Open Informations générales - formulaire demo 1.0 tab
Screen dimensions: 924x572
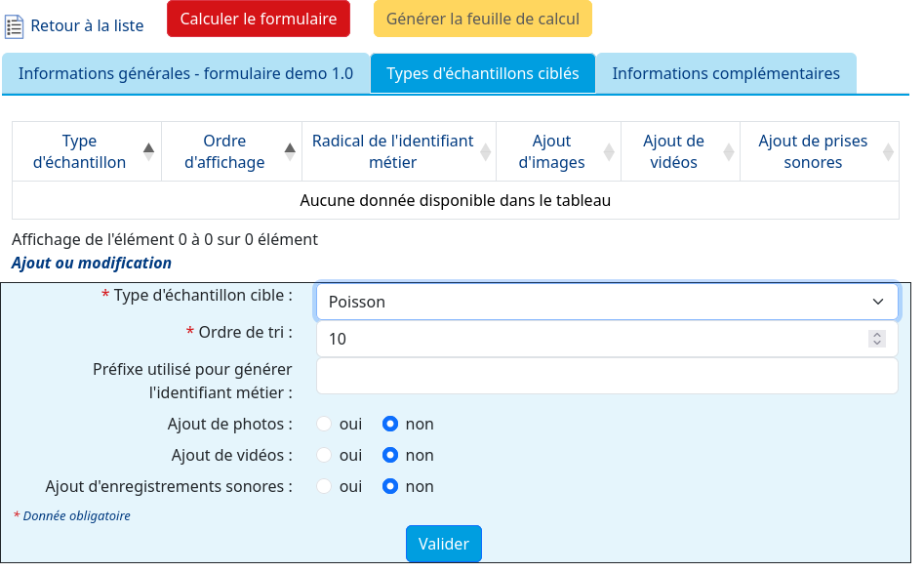point(185,74)
